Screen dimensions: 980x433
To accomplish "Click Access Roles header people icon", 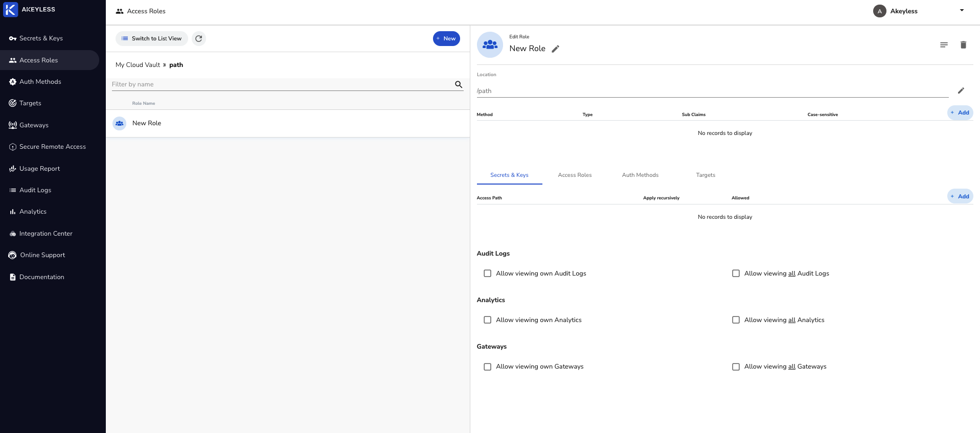I will click(120, 11).
